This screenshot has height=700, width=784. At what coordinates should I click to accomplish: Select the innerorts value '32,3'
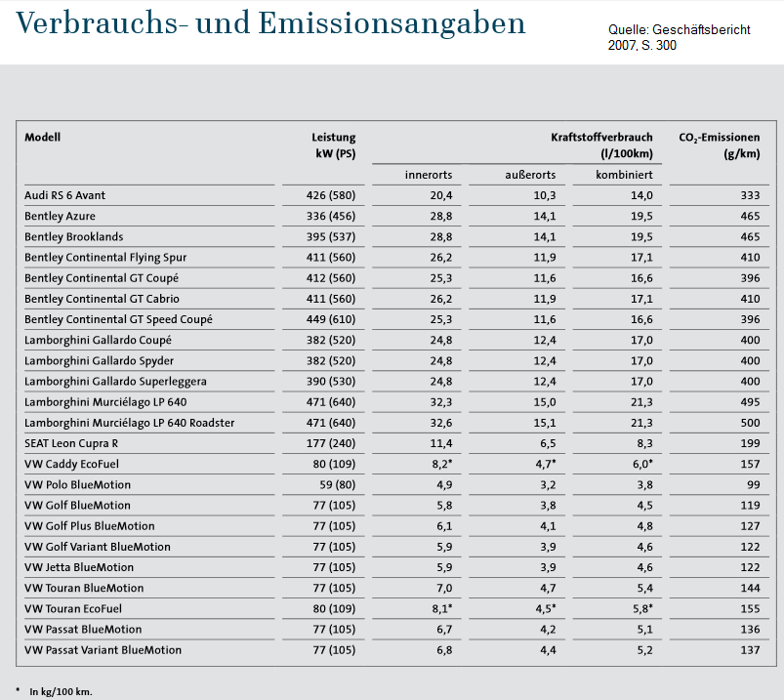click(x=441, y=402)
